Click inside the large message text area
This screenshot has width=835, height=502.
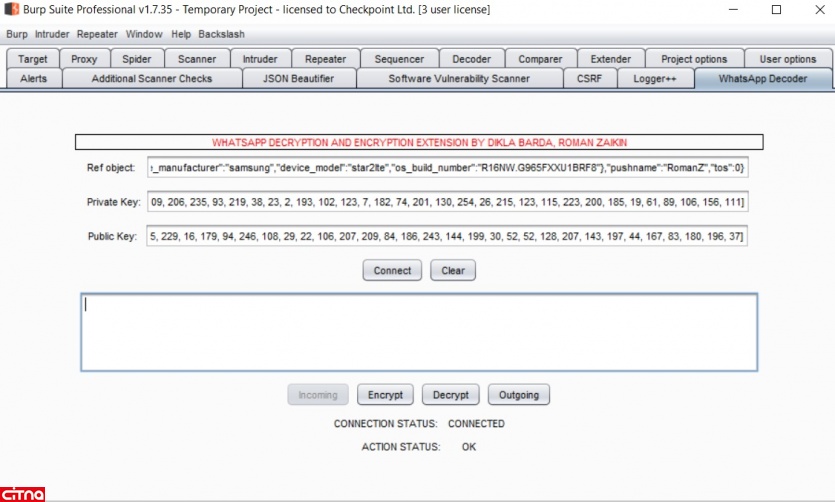click(x=418, y=332)
